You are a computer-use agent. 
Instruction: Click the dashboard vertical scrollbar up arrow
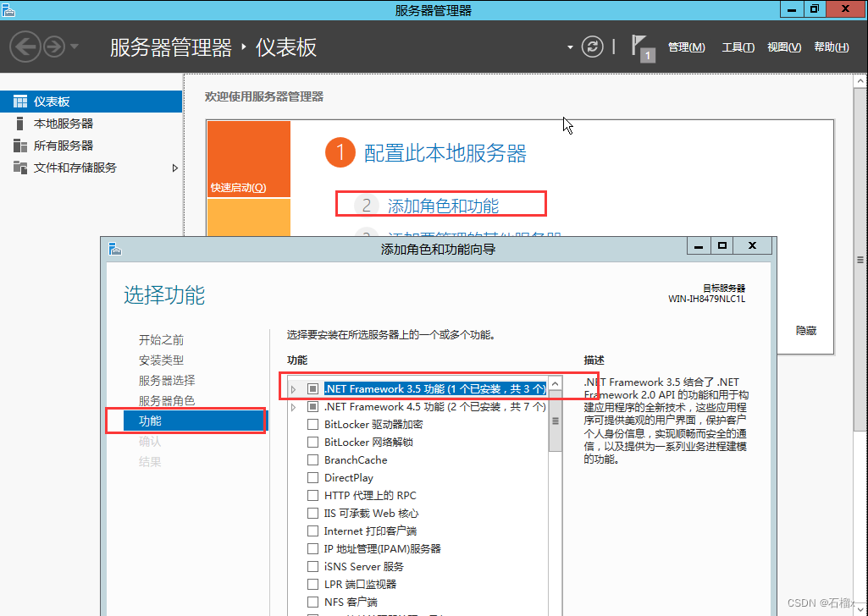pyautogui.click(x=860, y=81)
